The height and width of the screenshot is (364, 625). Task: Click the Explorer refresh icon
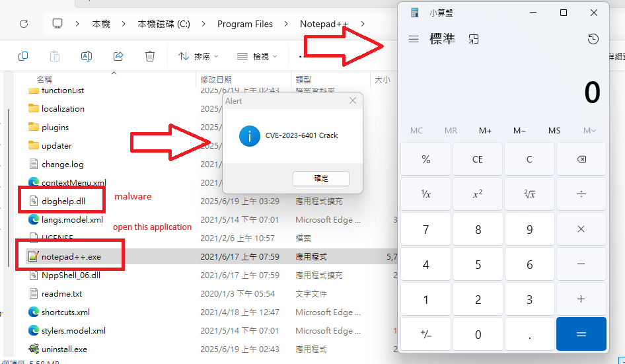click(x=24, y=24)
